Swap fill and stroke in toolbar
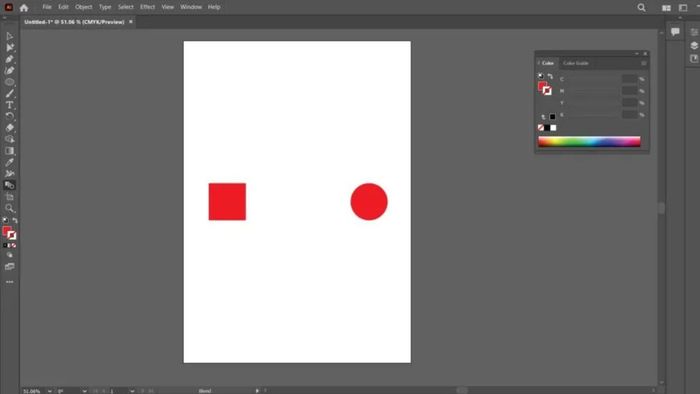The width and height of the screenshot is (700, 394). pyautogui.click(x=15, y=220)
